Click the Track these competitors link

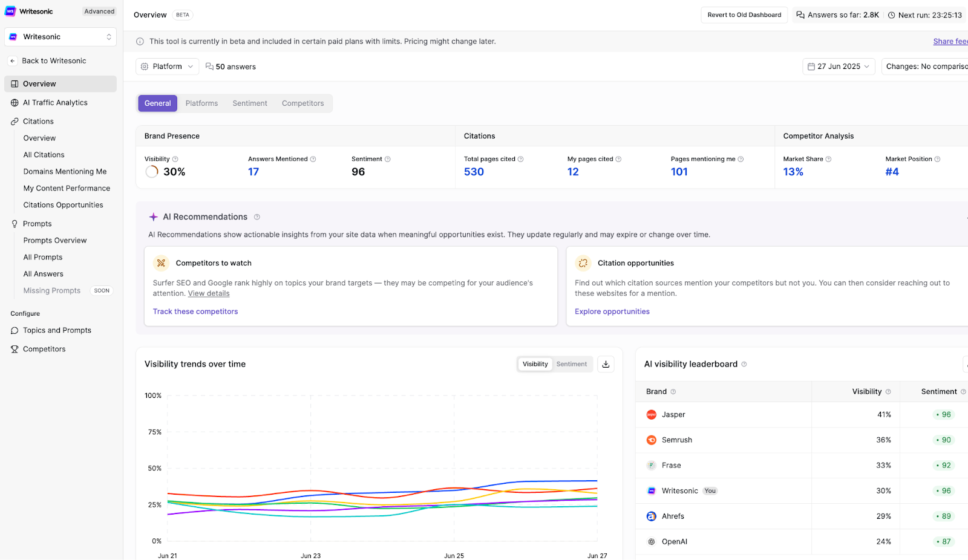click(x=195, y=311)
